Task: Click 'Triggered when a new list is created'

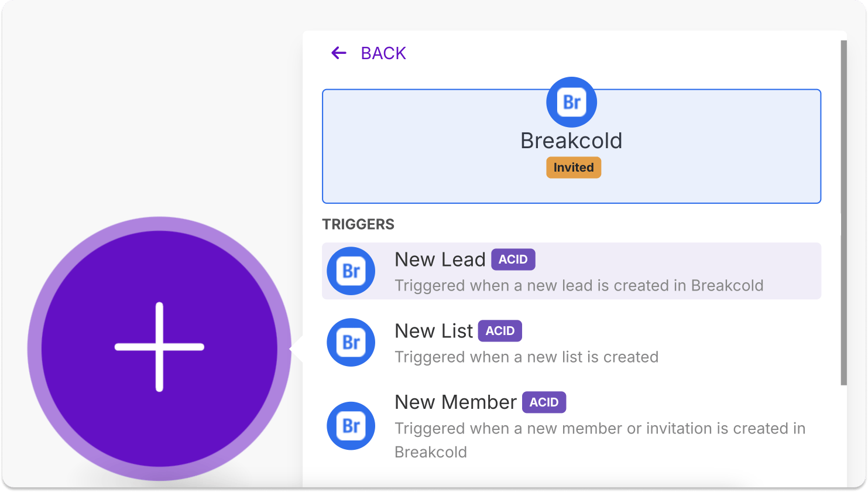Action: pyautogui.click(x=526, y=357)
